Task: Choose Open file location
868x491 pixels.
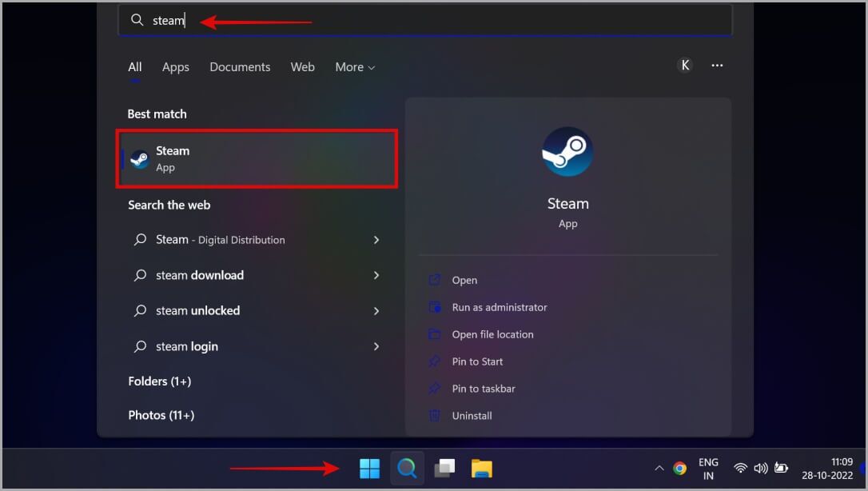Action: pos(492,334)
